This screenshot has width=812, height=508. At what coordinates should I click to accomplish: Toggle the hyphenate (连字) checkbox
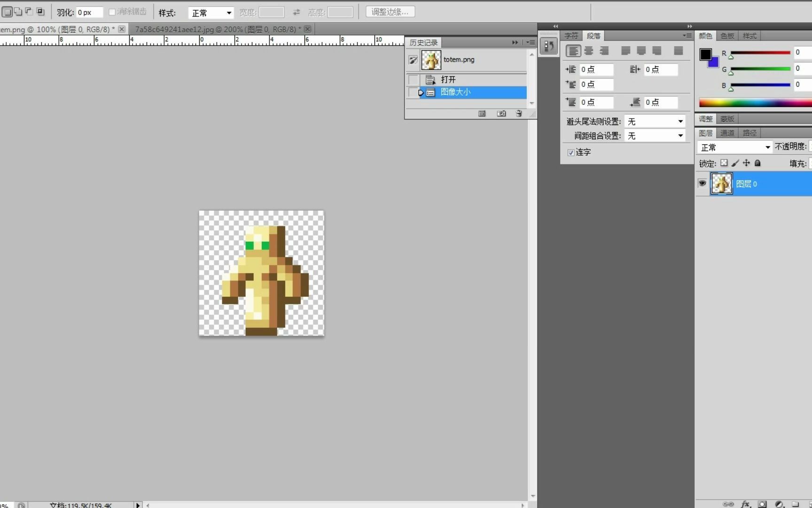point(570,152)
